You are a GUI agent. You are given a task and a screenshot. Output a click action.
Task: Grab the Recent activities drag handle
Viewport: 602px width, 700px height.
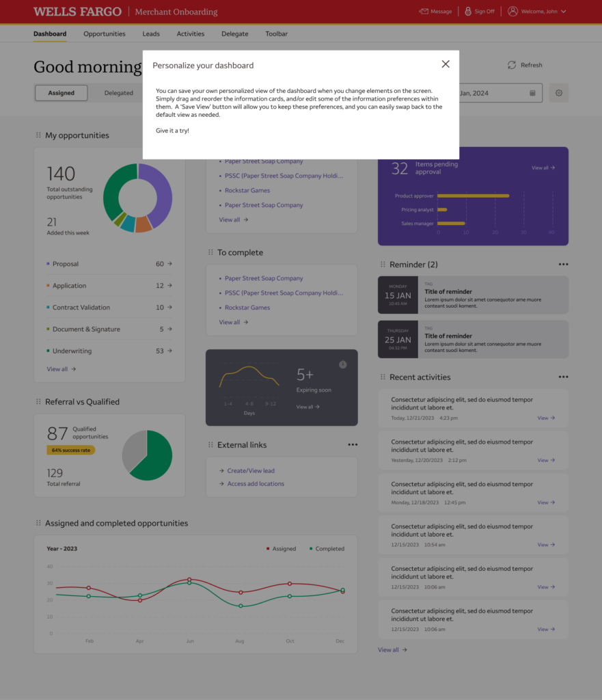[383, 377]
